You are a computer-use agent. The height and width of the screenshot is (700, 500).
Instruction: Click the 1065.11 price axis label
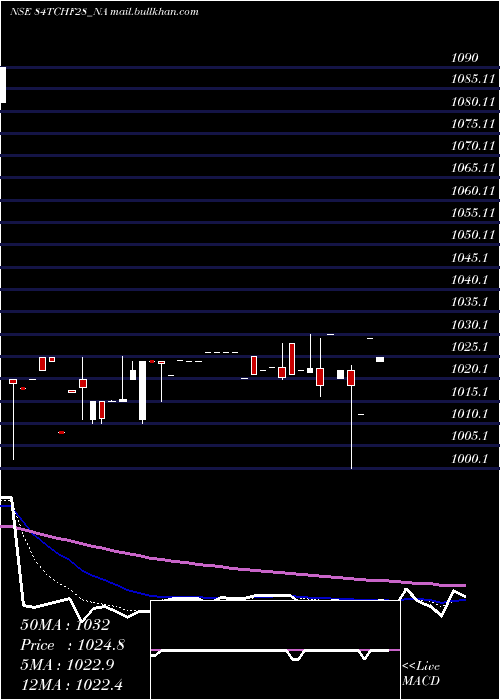(473, 168)
